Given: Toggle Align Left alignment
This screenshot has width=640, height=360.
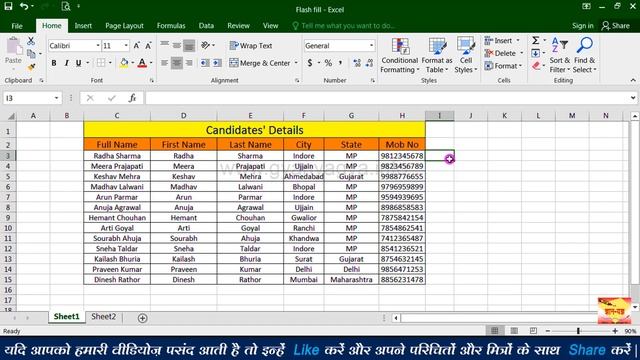Looking at the screenshot, I should coord(164,63).
